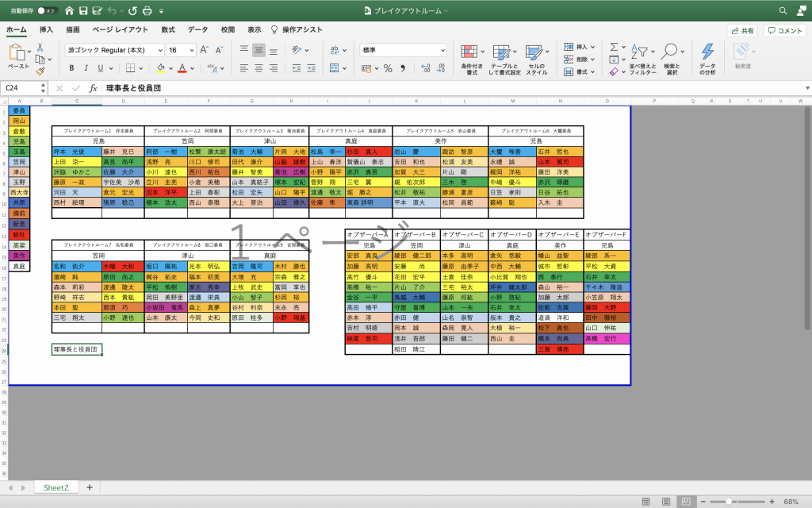Screen dimensions: 812x508
Task: Expand the formula bar with the right arrow
Action: (807, 88)
